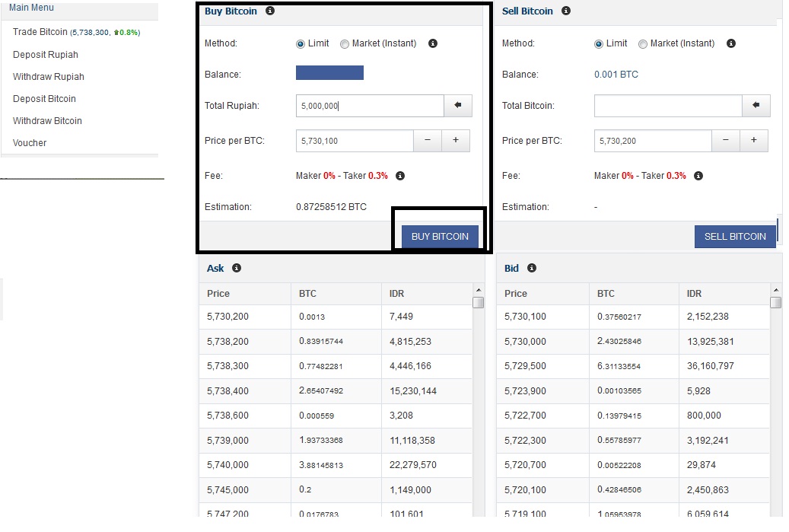This screenshot has width=789, height=532.
Task: Select Bid price 5,722,300
Action: click(x=525, y=441)
